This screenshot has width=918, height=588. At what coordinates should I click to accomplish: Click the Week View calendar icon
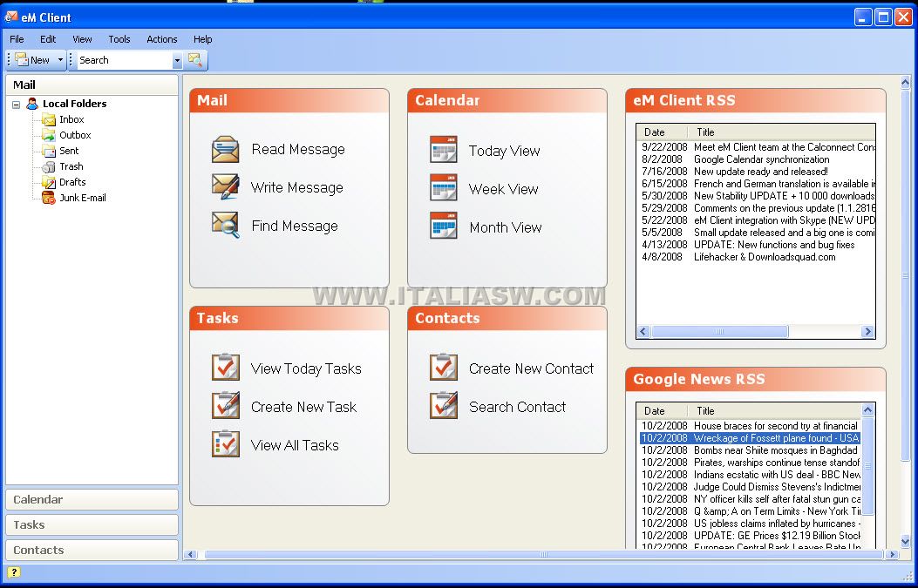(443, 188)
